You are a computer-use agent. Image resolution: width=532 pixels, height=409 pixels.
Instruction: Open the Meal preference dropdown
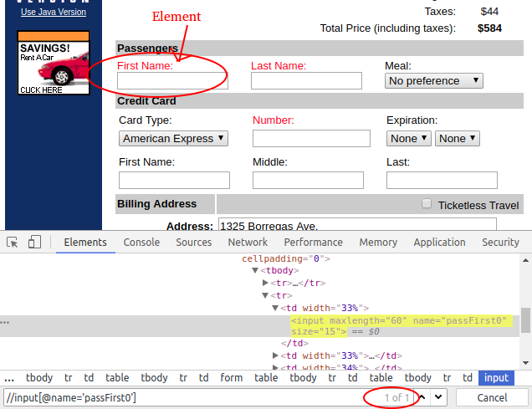434,81
